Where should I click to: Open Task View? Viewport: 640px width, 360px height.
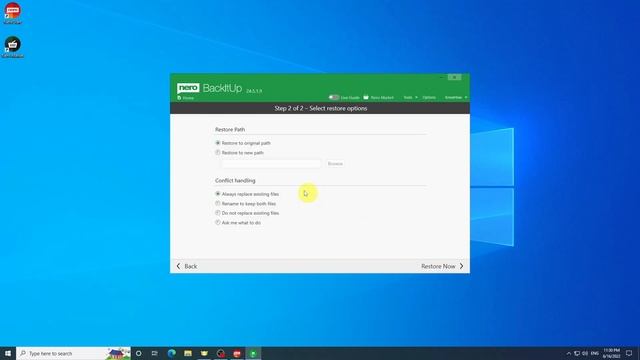point(155,353)
